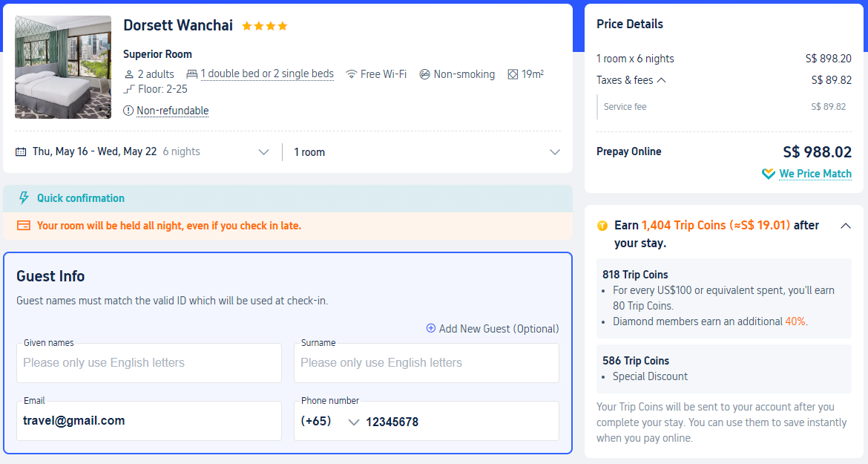This screenshot has height=464, width=868.
Task: Click the Trip Coins gold coin icon
Action: pos(602,226)
